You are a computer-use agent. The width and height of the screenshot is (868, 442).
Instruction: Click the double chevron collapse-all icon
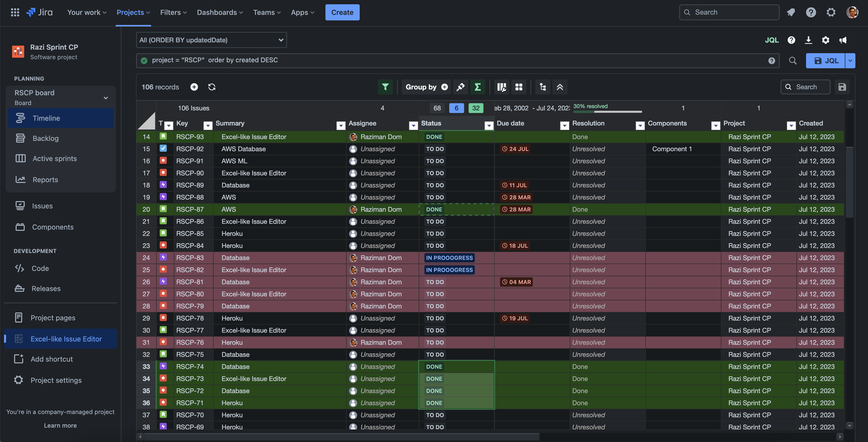(x=560, y=87)
